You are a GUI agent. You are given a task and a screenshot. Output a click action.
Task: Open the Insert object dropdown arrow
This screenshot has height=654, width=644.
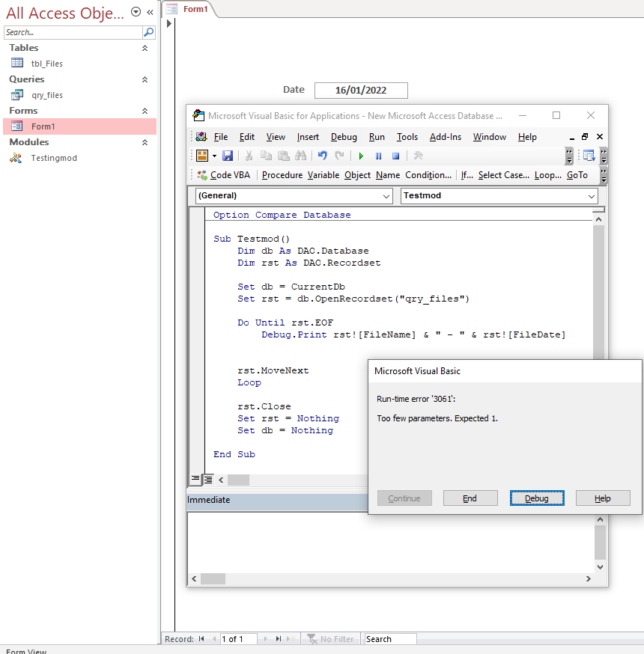pyautogui.click(x=214, y=156)
